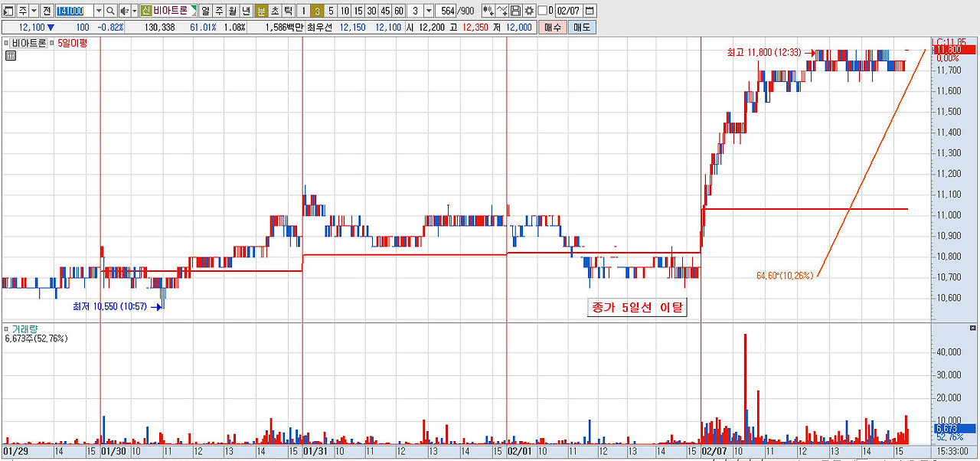Choose the 5-minute interval button

tap(331, 11)
